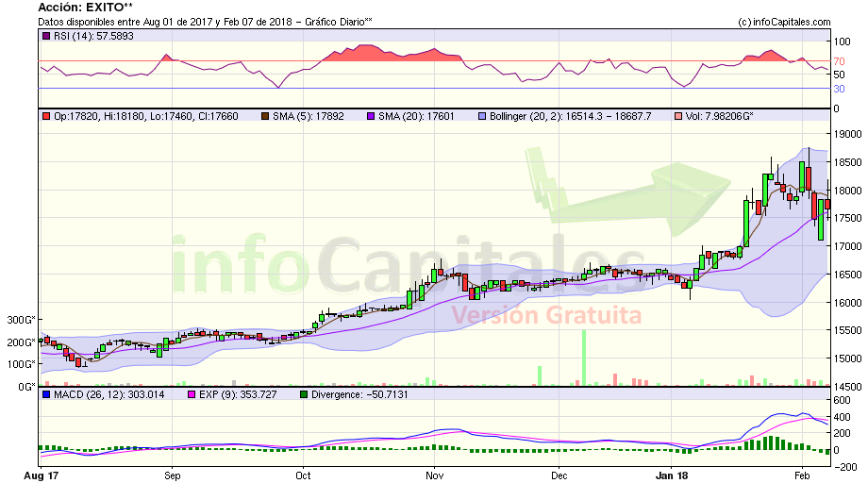The height and width of the screenshot is (500, 868).
Task: Click the RSI 100 axis value
Action: [x=842, y=42]
